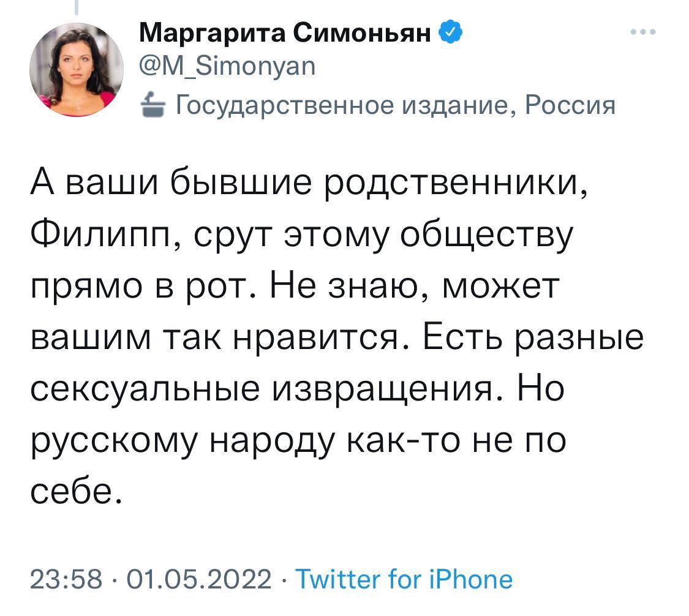This screenshot has width=689, height=616.
Task: Open the Государственное издание, Россия label
Action: coord(396,105)
